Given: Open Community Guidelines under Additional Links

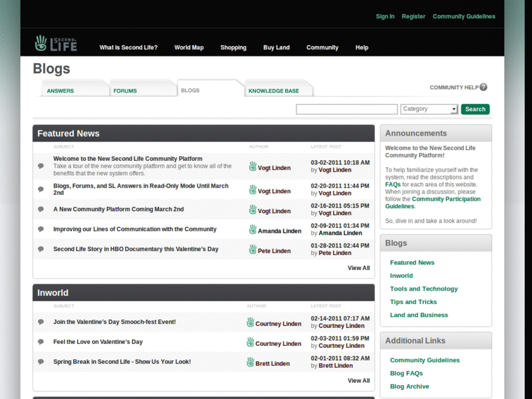Looking at the screenshot, I should [x=425, y=360].
